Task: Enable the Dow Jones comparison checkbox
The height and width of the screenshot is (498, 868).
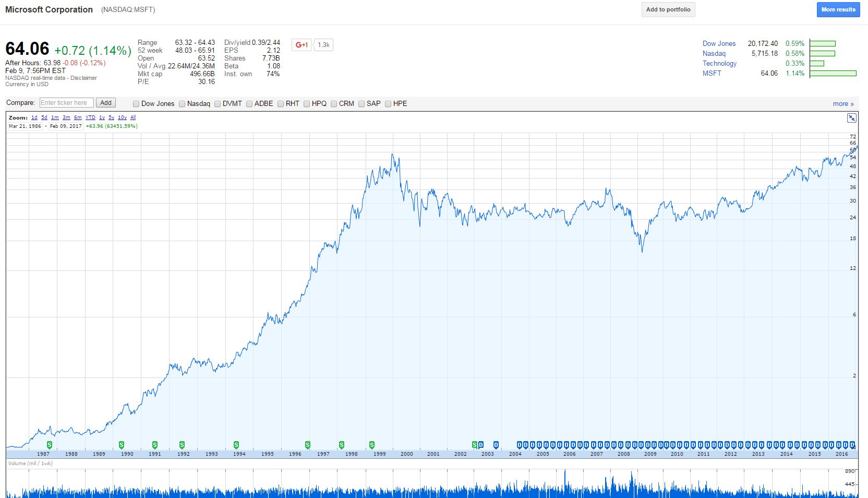Action: [x=136, y=104]
